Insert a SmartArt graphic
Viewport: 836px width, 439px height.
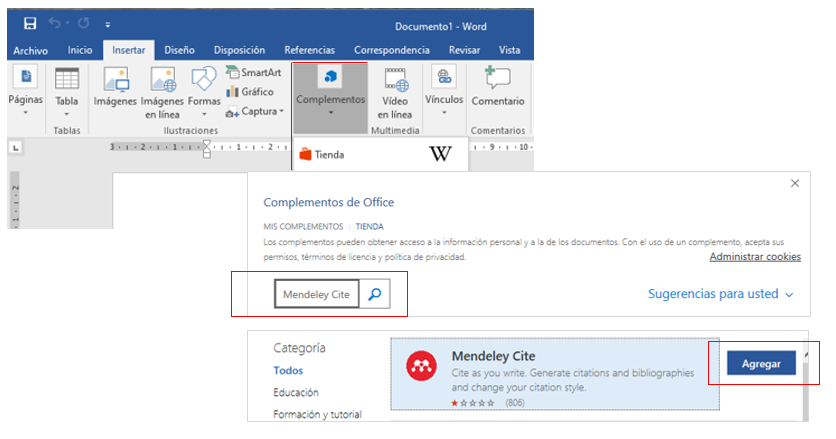click(253, 72)
